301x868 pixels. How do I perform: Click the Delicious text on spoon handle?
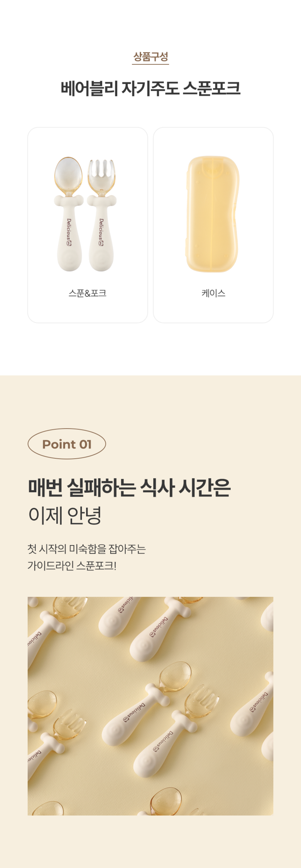(x=69, y=229)
